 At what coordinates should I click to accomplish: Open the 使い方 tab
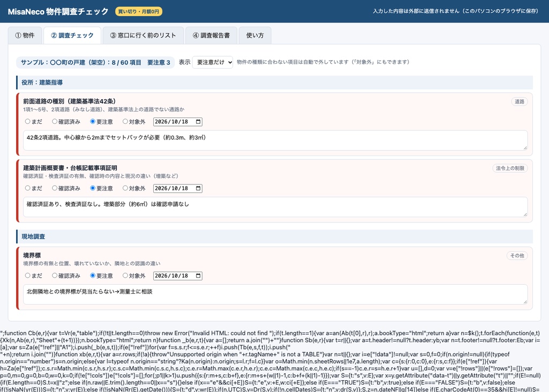click(255, 35)
